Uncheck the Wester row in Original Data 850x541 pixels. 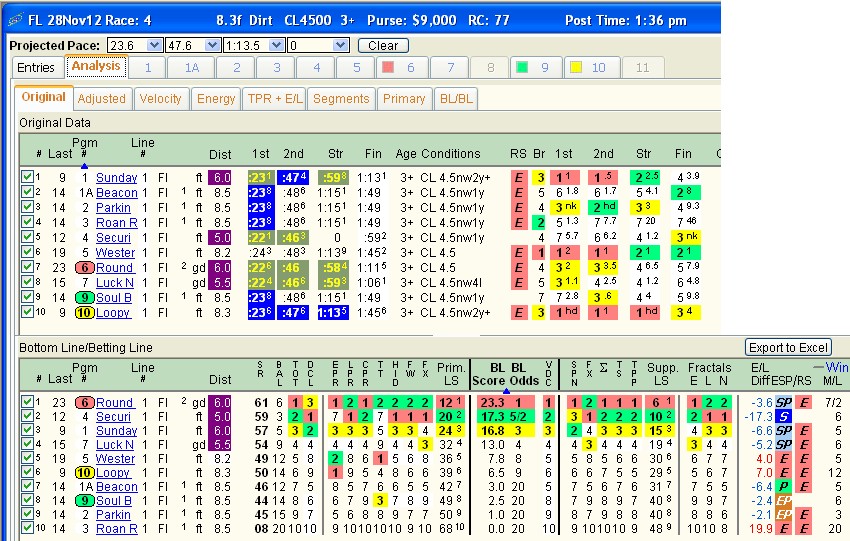27,252
